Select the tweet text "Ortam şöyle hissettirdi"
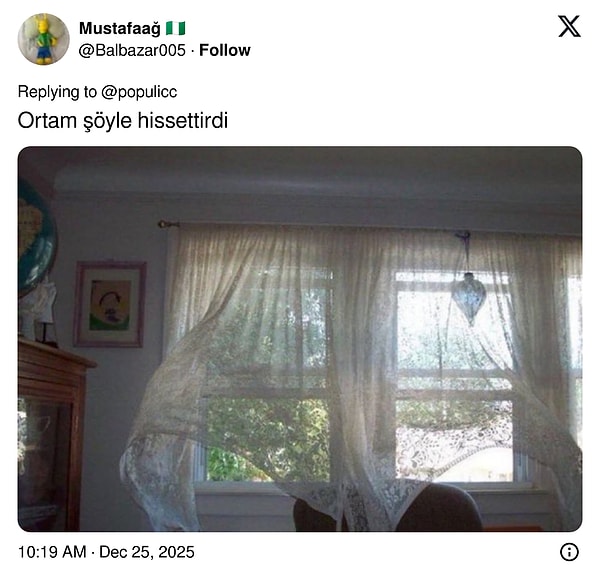 tap(123, 121)
